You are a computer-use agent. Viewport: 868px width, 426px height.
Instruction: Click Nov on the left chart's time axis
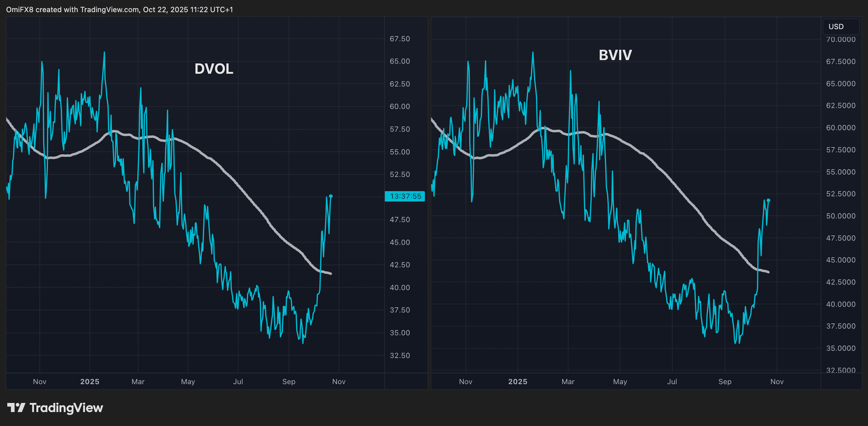click(40, 381)
